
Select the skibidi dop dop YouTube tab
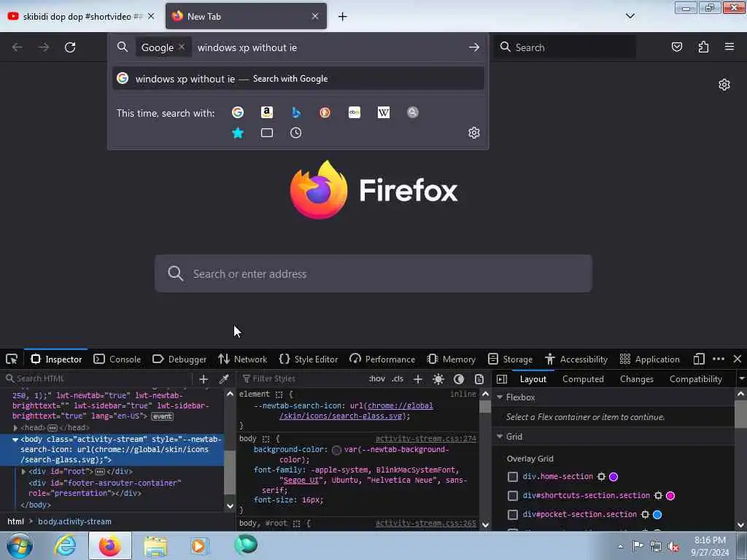tap(80, 17)
